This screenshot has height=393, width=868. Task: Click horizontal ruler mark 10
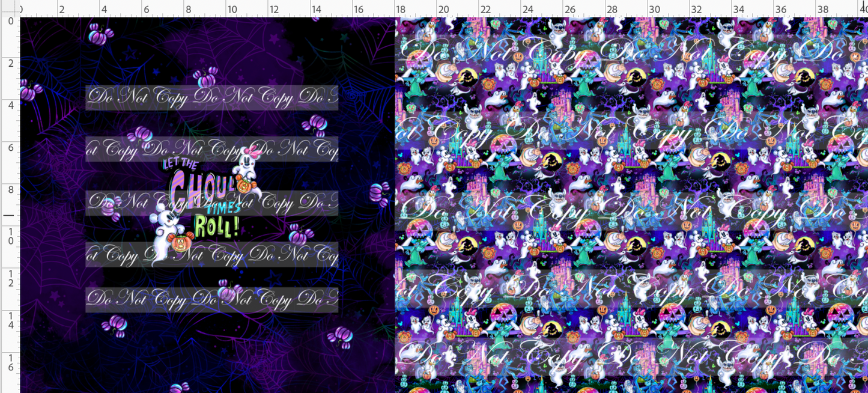pyautogui.click(x=232, y=10)
